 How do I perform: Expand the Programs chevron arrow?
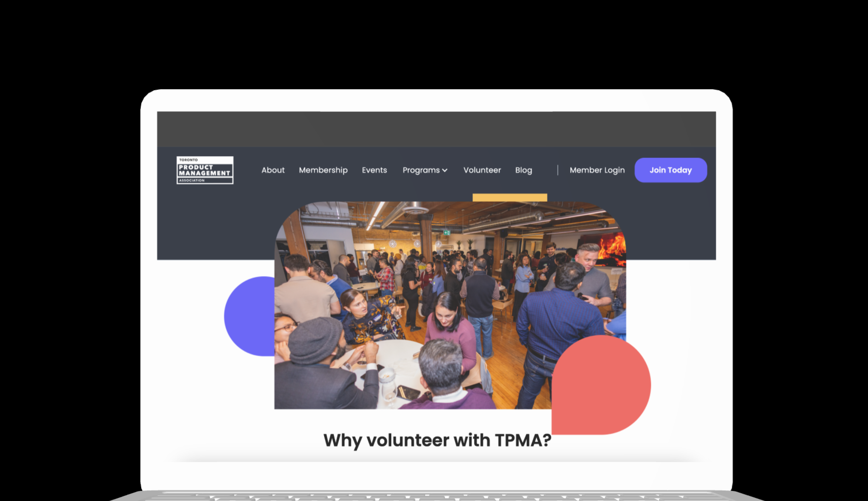pyautogui.click(x=445, y=170)
